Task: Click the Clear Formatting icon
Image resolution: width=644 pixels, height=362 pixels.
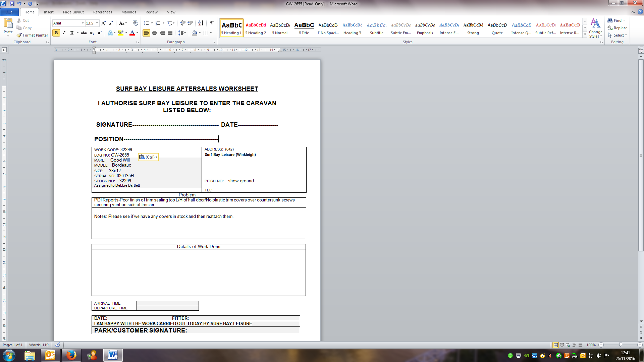Action: 136,23
